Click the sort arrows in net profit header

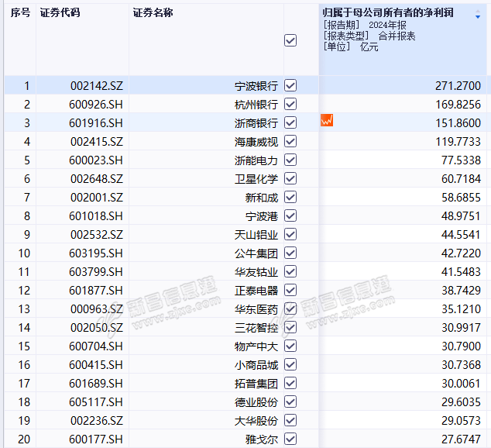point(478,15)
